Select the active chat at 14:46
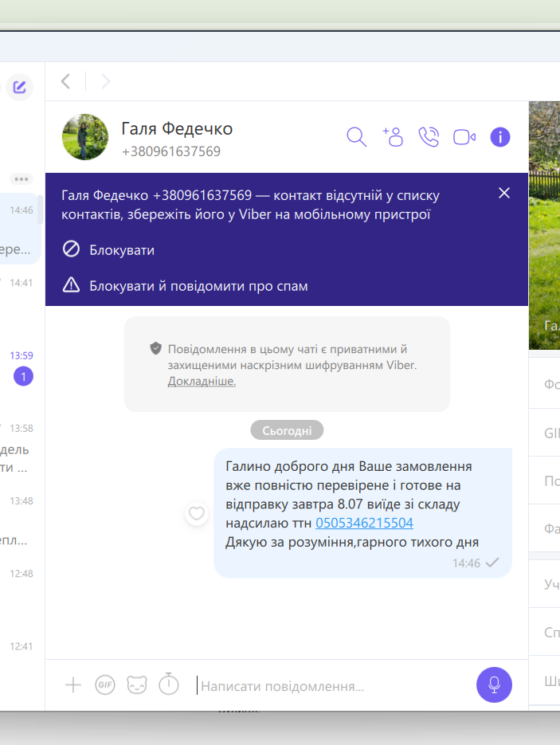Viewport: 560px width, 745px height. point(21,229)
